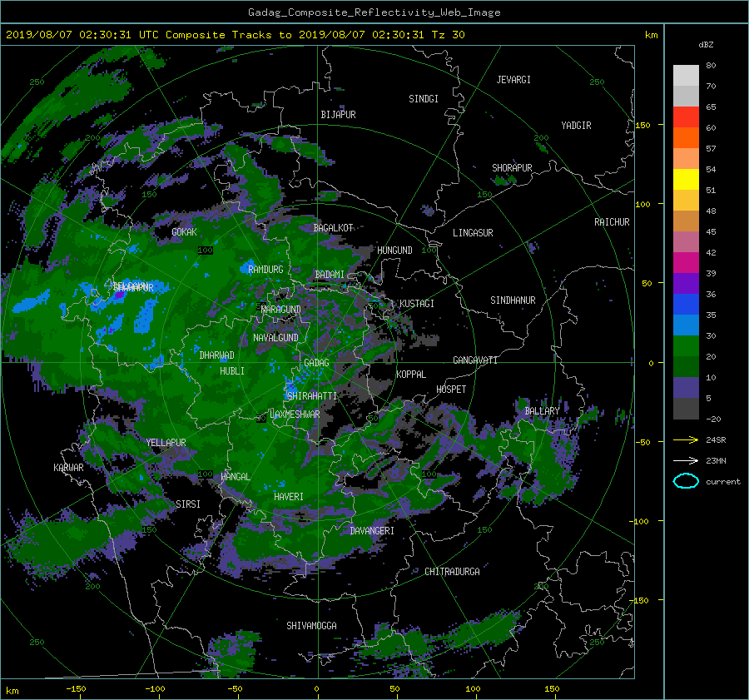The width and height of the screenshot is (749, 700).
Task: Click the HUBLI city label
Action: [232, 371]
